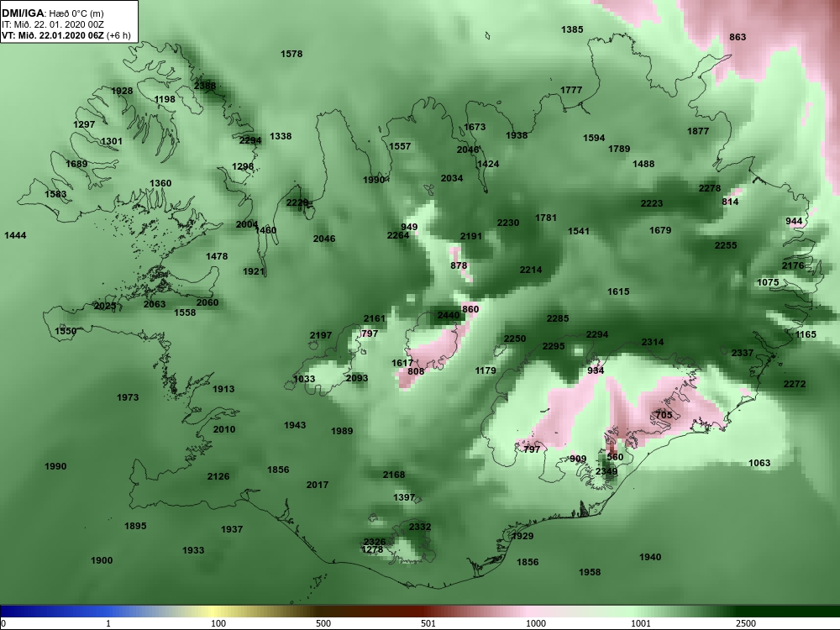
Task: Click the 1179 height value
Action: pos(486,371)
